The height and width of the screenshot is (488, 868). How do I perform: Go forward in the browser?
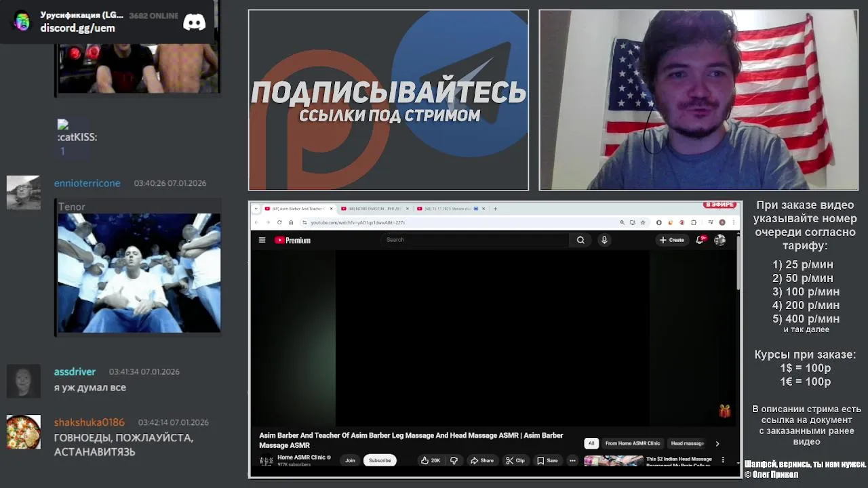(267, 222)
